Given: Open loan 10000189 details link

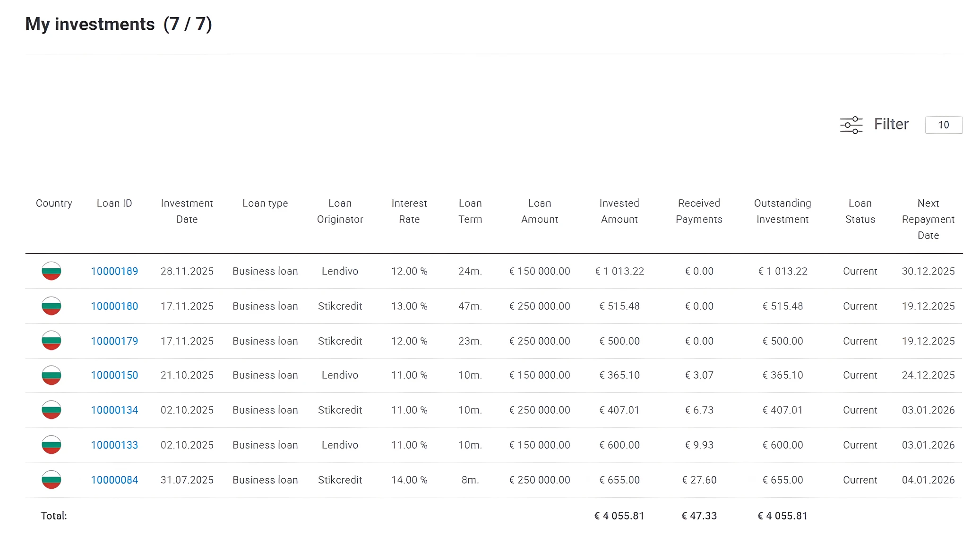Looking at the screenshot, I should 114,271.
